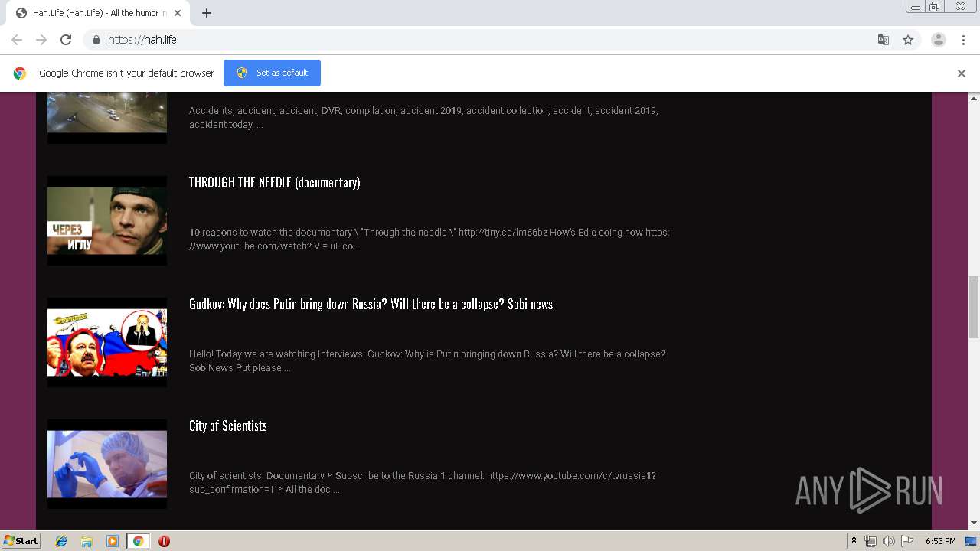Click the 'Hello! Today we are watching Interviews' description
Image resolution: width=980 pixels, height=551 pixels.
point(427,360)
